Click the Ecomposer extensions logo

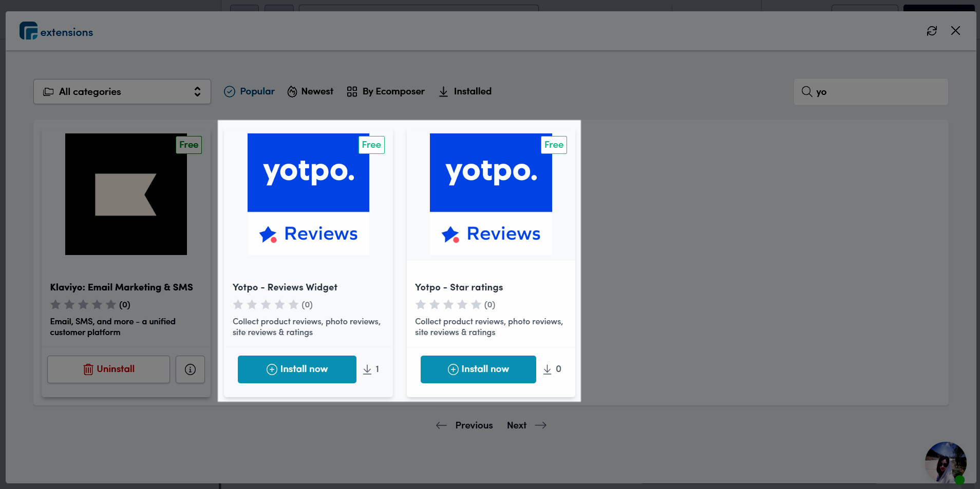click(56, 31)
